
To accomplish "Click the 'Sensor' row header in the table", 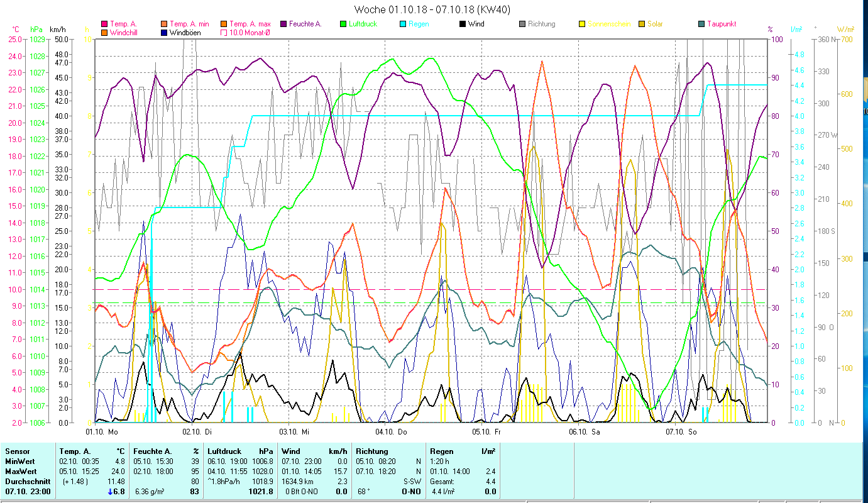I will (x=16, y=451).
